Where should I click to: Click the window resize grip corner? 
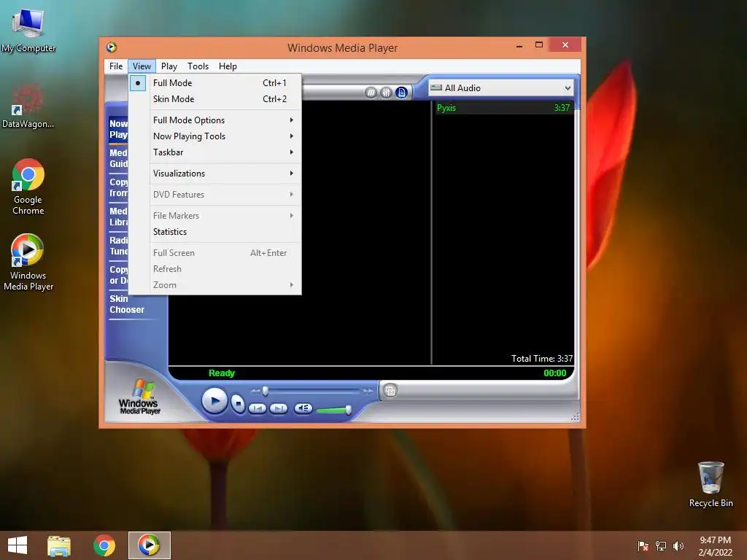[575, 416]
